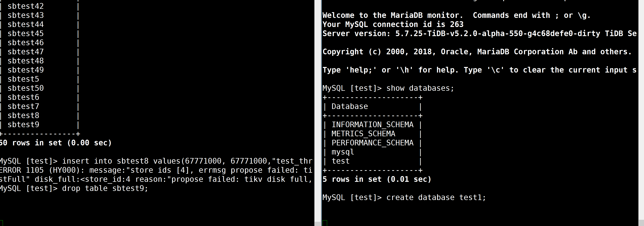Click the 'drop table sbtest9;' command text
Viewport: 644px width, 226px height.
point(105,188)
